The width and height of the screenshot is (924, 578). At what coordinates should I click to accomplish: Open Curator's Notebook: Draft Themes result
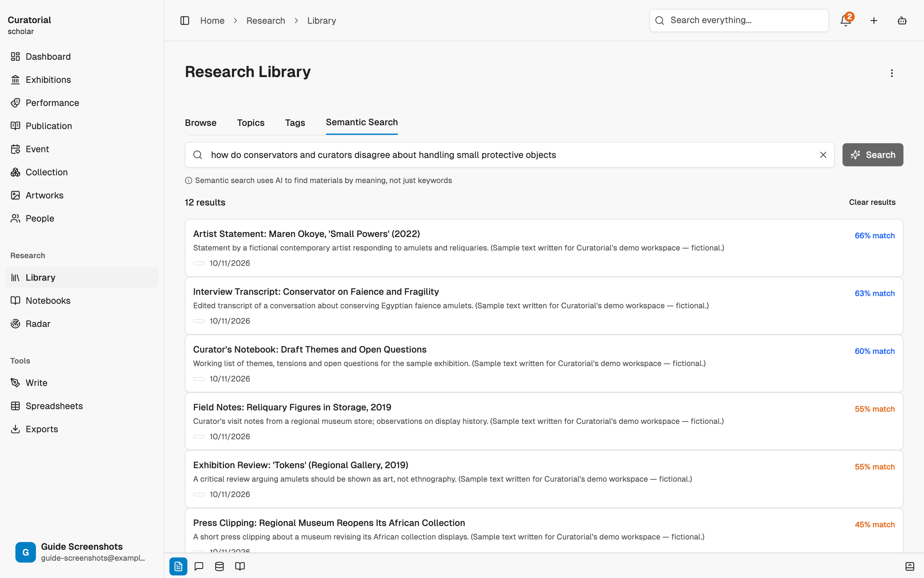click(544, 363)
